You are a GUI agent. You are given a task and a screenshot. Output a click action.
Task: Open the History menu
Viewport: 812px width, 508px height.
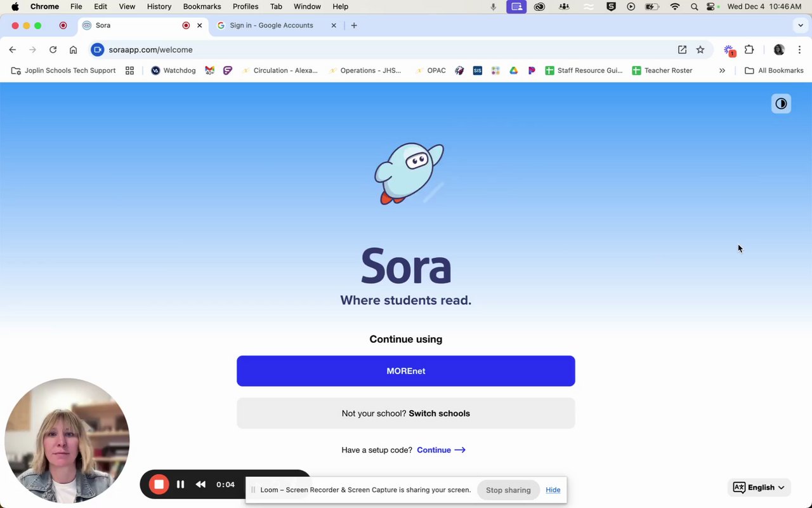pos(159,6)
